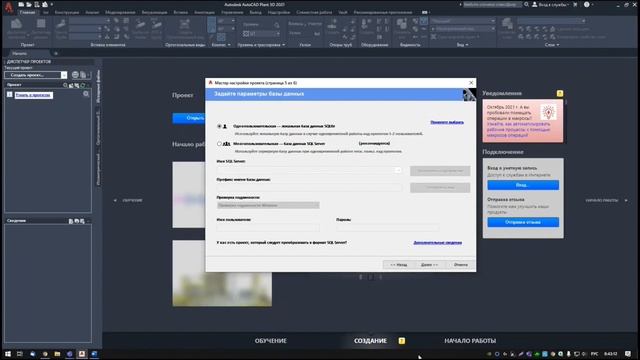This screenshot has height=360, width=640.
Task: Switch to the 'Vault' ribbon tab
Action: 343,12
